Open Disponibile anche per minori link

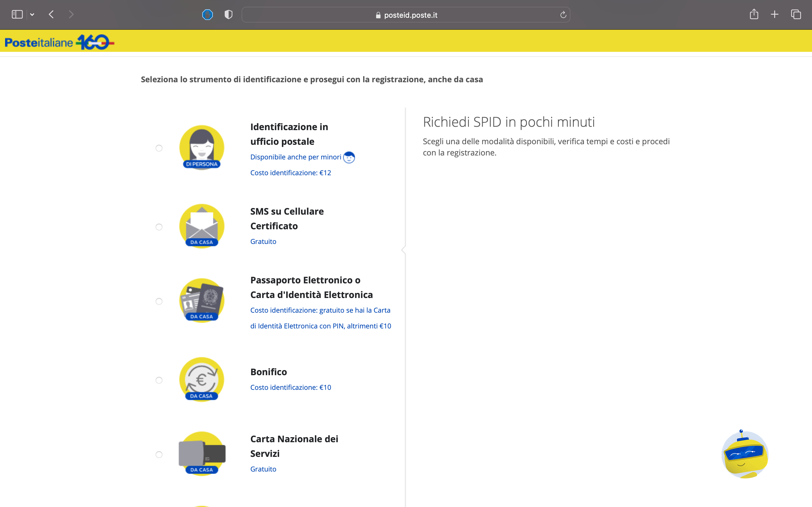295,157
